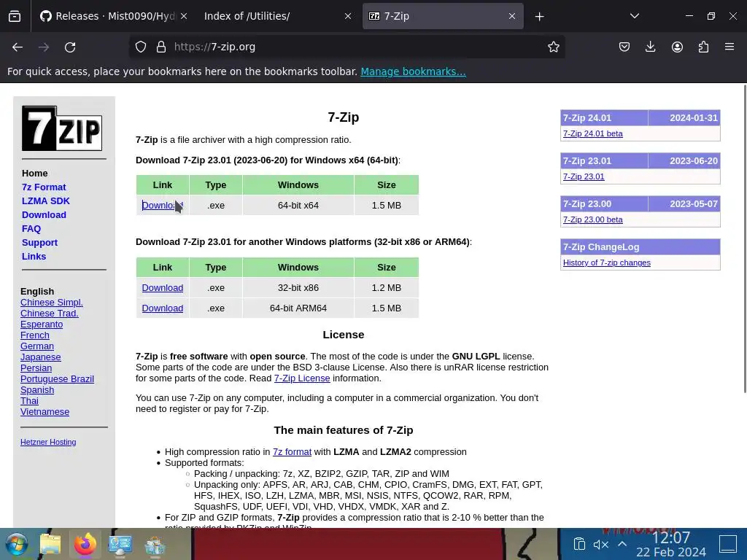Download the 32-bit x86 .exe
747x560 pixels.
click(x=163, y=287)
